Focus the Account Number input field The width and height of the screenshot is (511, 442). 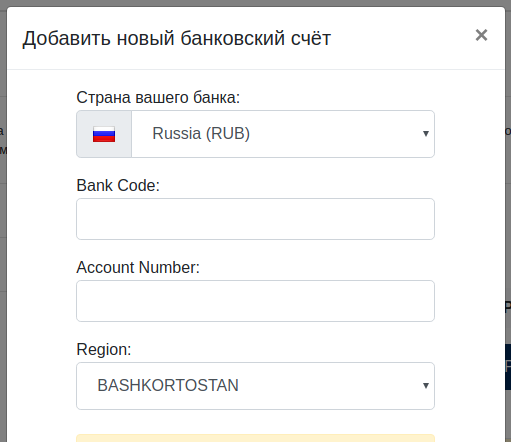point(255,301)
